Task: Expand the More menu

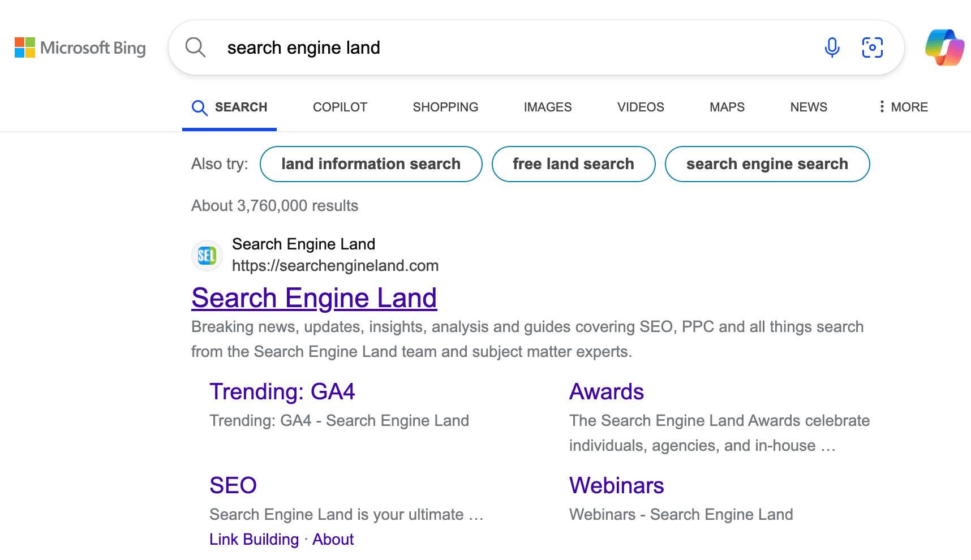Action: point(903,107)
